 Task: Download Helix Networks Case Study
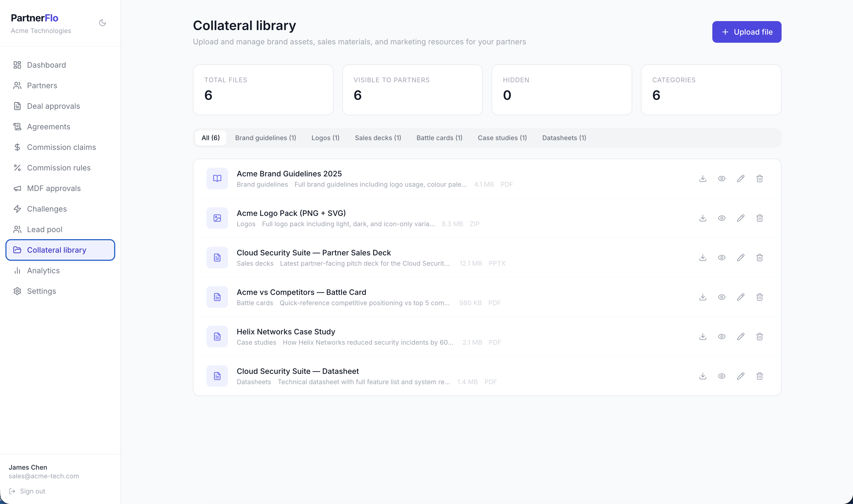pyautogui.click(x=703, y=337)
